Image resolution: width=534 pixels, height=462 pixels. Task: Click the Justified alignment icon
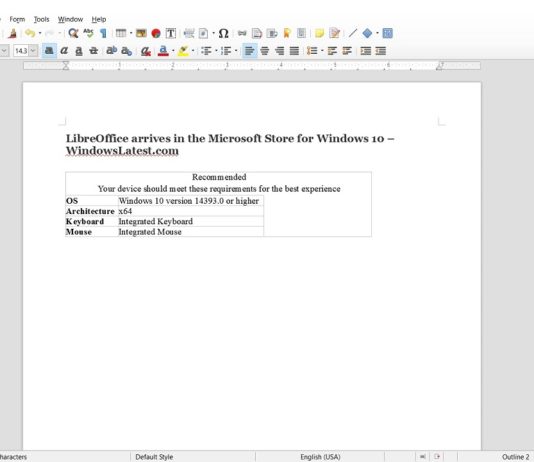pos(294,51)
